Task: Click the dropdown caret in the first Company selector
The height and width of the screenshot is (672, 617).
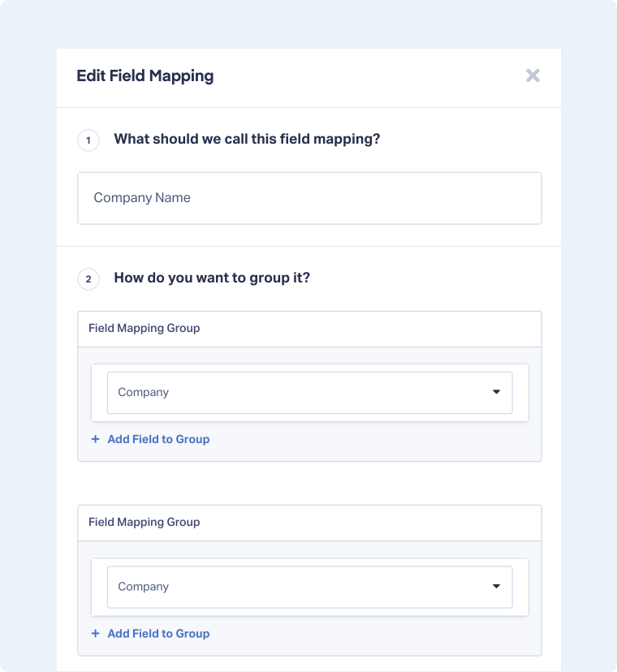Action: pyautogui.click(x=496, y=392)
